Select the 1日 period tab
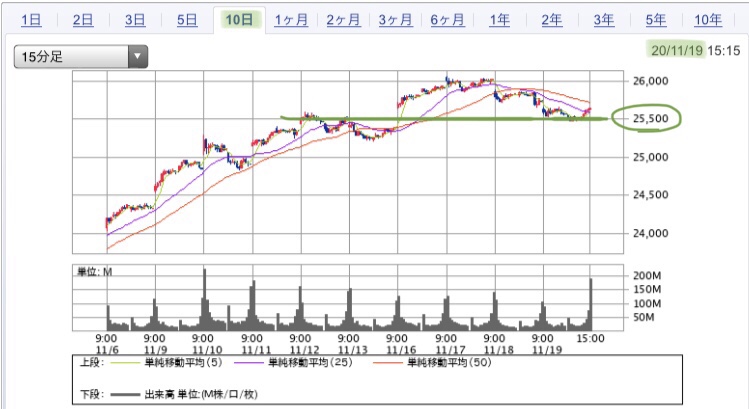This screenshot has height=409, width=749. [32, 20]
